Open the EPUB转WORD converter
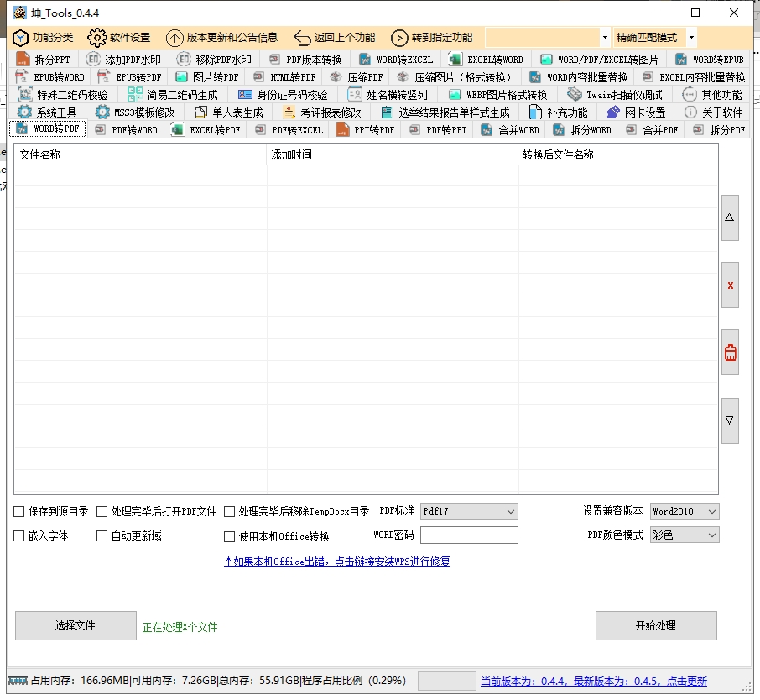 click(x=49, y=77)
